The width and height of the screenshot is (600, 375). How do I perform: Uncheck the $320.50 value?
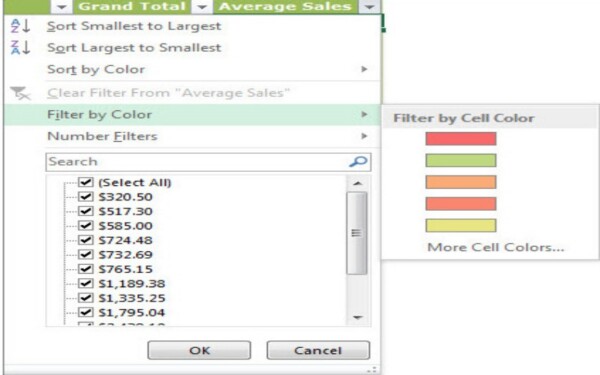85,197
